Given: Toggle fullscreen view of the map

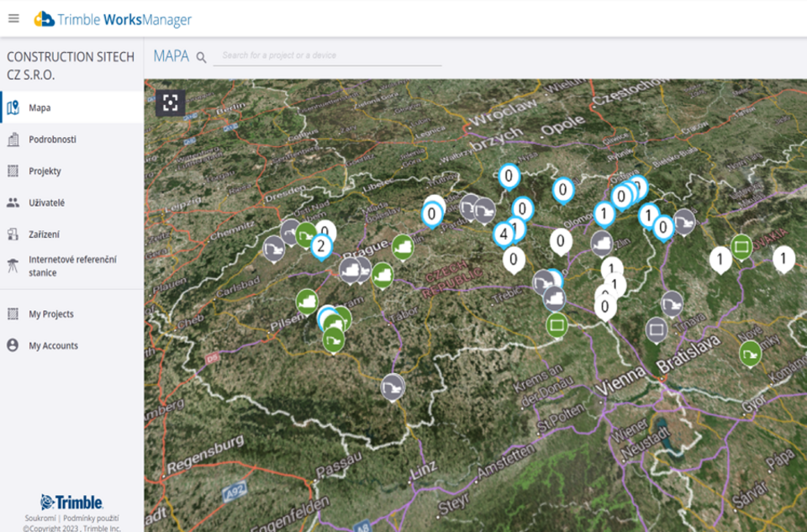Looking at the screenshot, I should [171, 103].
